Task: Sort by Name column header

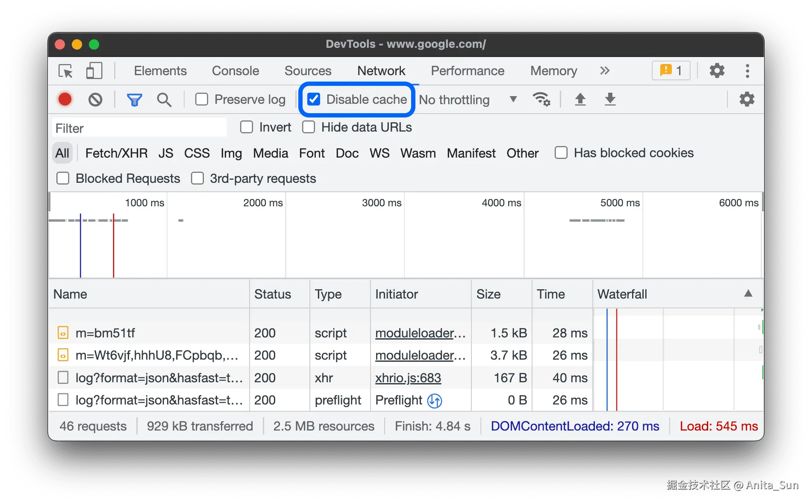Action: pyautogui.click(x=149, y=294)
